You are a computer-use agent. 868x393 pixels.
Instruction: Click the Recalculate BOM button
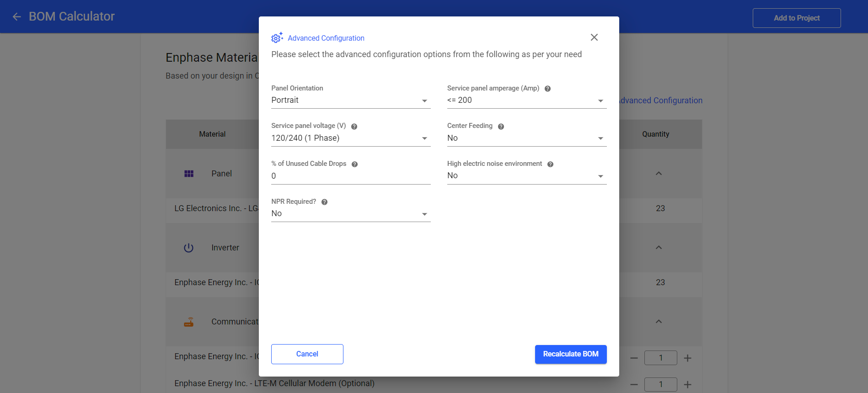coord(570,354)
